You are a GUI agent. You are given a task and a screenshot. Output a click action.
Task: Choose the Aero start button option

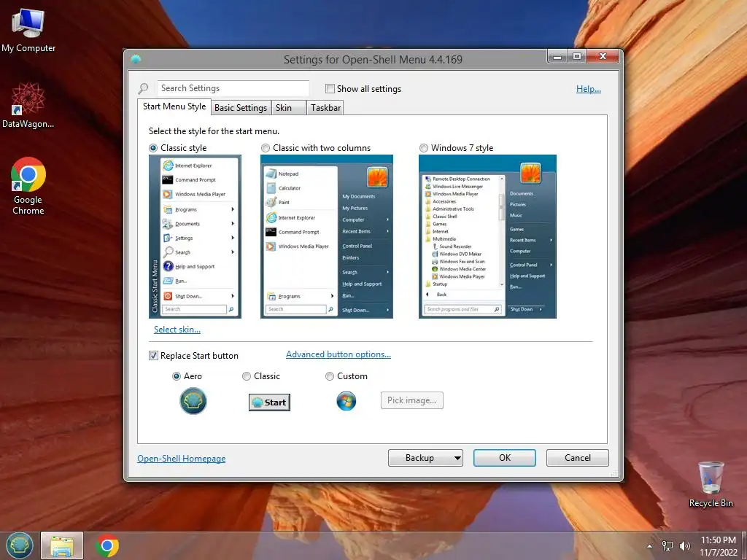(x=177, y=376)
